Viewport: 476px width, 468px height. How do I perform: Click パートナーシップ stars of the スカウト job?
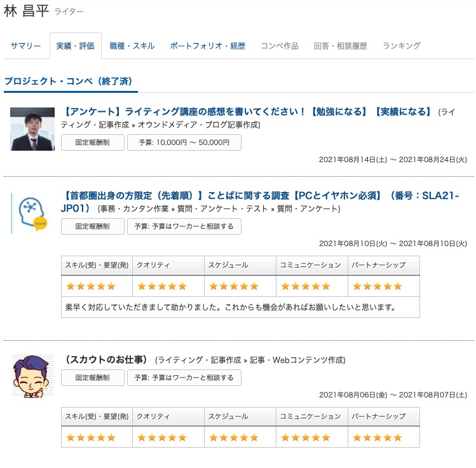(377, 437)
